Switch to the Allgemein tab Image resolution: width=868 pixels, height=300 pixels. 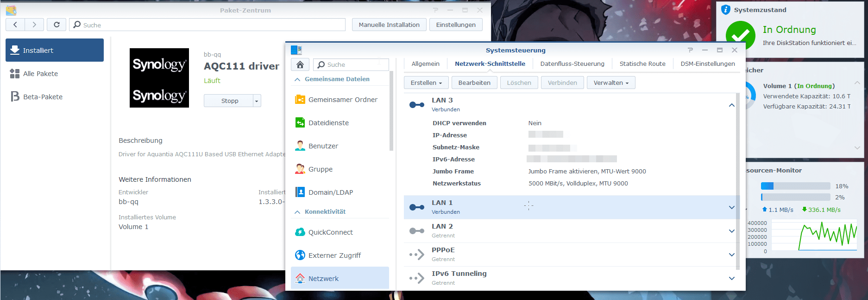[426, 64]
